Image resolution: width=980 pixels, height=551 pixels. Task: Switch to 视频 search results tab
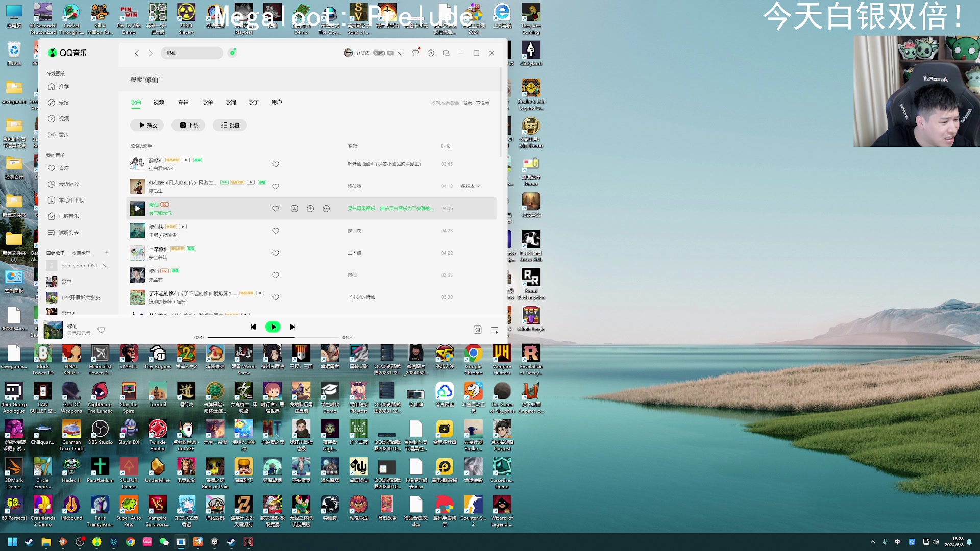[x=159, y=103]
